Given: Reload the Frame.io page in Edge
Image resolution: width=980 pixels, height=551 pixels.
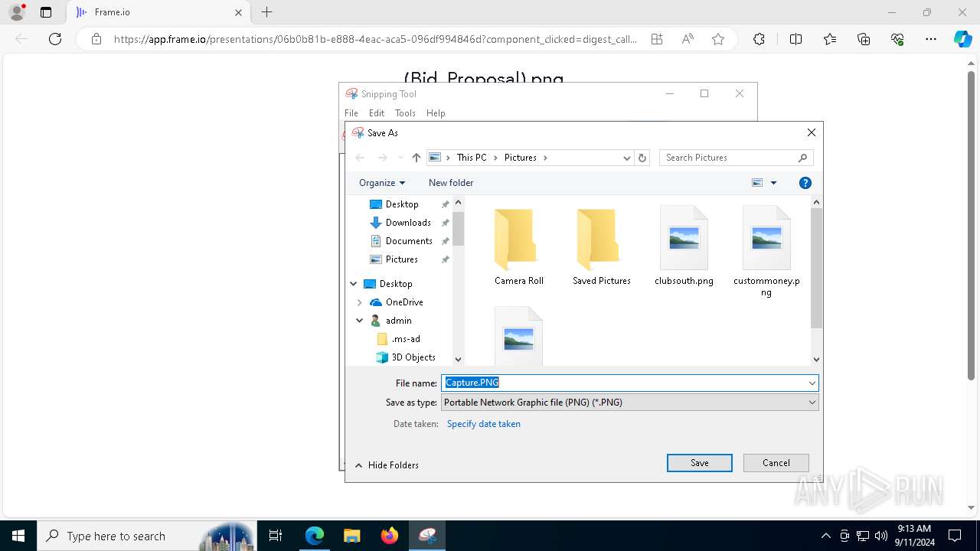Looking at the screenshot, I should tap(55, 39).
